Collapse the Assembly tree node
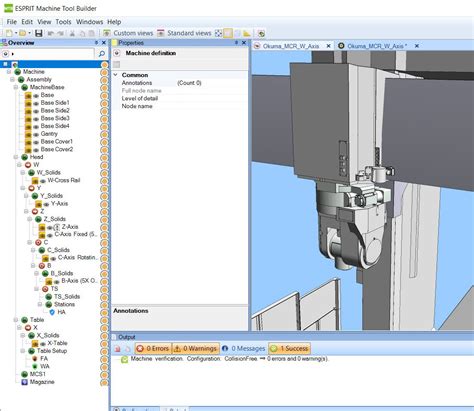The height and width of the screenshot is (411, 474). [x=12, y=79]
